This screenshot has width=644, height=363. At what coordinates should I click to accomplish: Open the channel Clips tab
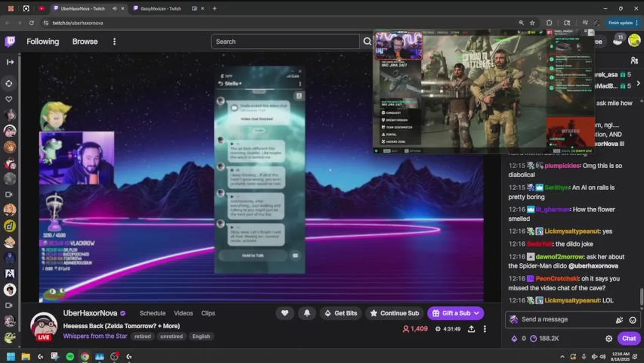208,313
